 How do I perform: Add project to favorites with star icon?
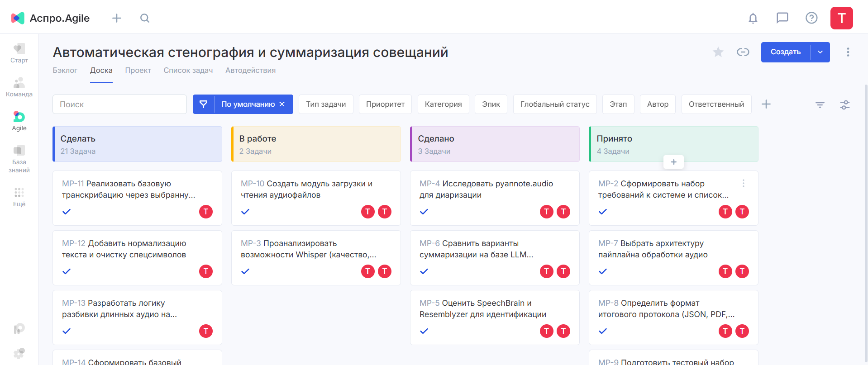pyautogui.click(x=718, y=52)
